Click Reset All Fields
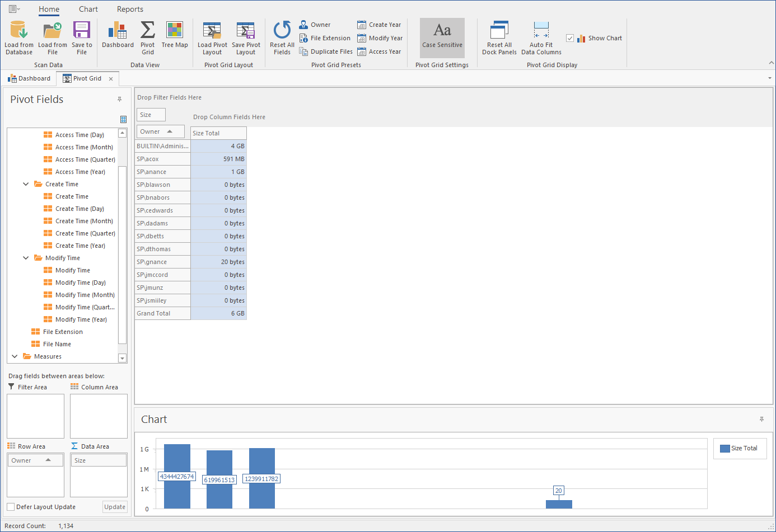 [x=282, y=37]
